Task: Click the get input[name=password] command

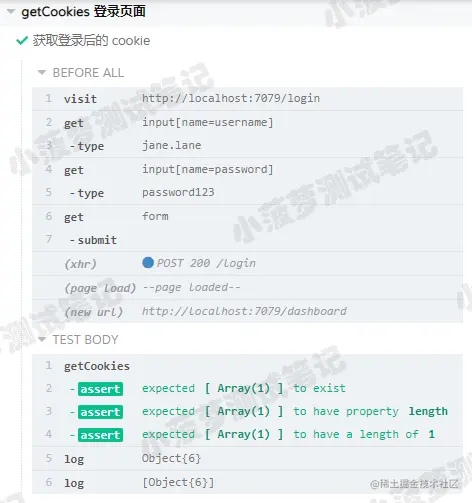Action: [x=247, y=169]
